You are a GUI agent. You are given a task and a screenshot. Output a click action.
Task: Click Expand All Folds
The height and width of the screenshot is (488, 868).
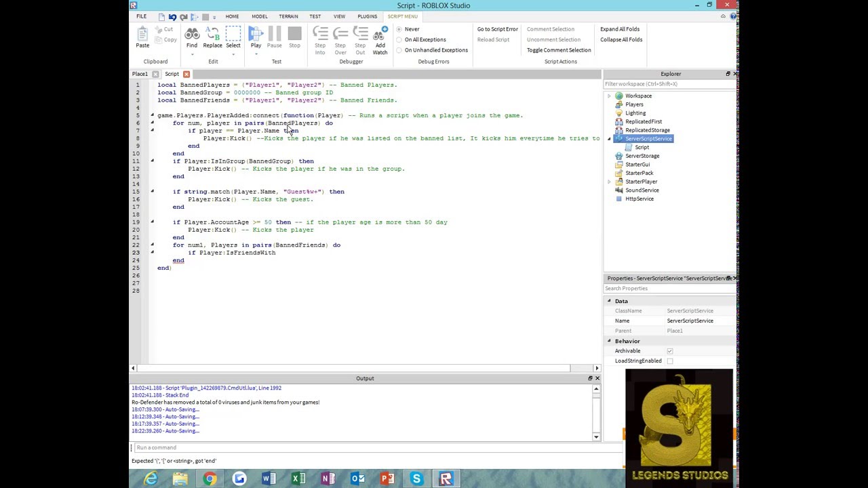[620, 29]
